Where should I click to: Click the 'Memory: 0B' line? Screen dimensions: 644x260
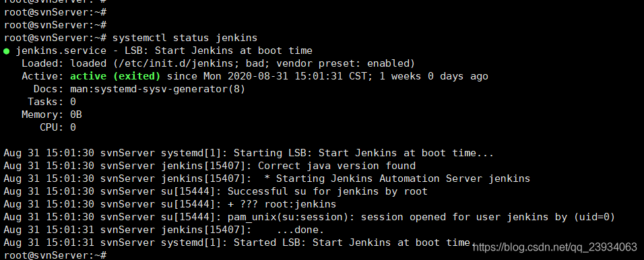[x=52, y=115]
